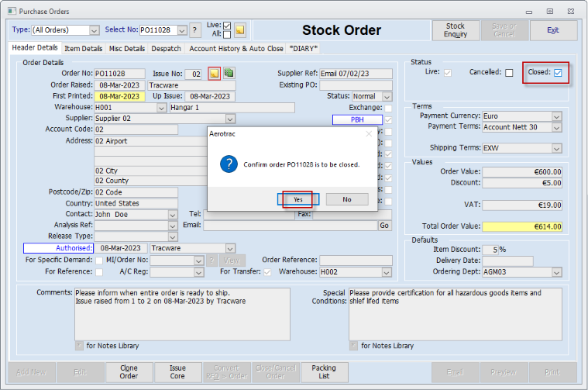Tick the Cancelled checkbox in Status
Image resolution: width=588 pixels, height=390 pixels.
click(x=509, y=73)
